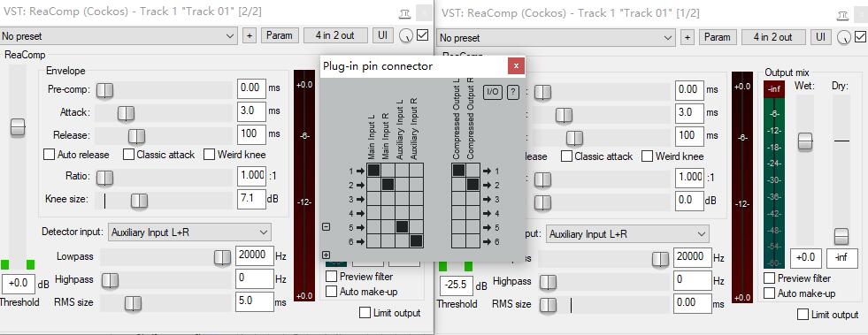Click the Attack value field in left ReaComp

[x=251, y=111]
